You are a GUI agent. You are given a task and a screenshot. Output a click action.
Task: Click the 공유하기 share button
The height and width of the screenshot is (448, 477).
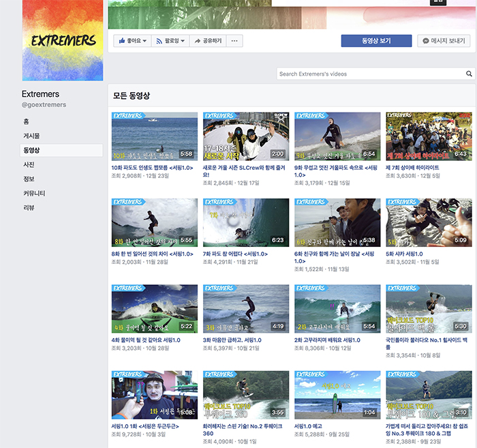207,41
